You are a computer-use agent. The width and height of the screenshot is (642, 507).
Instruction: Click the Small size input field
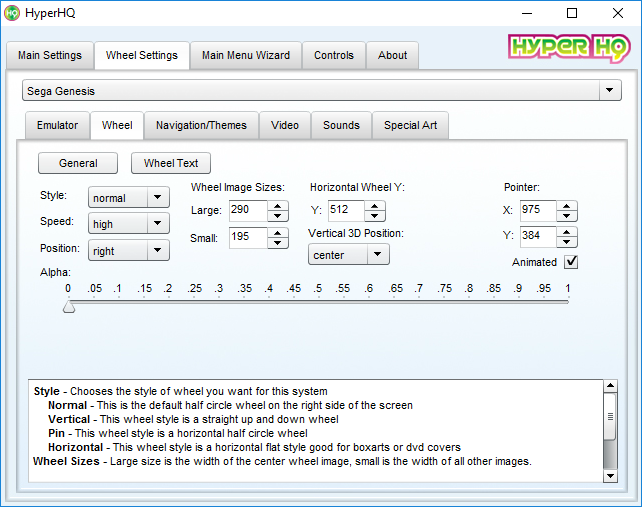coord(248,238)
